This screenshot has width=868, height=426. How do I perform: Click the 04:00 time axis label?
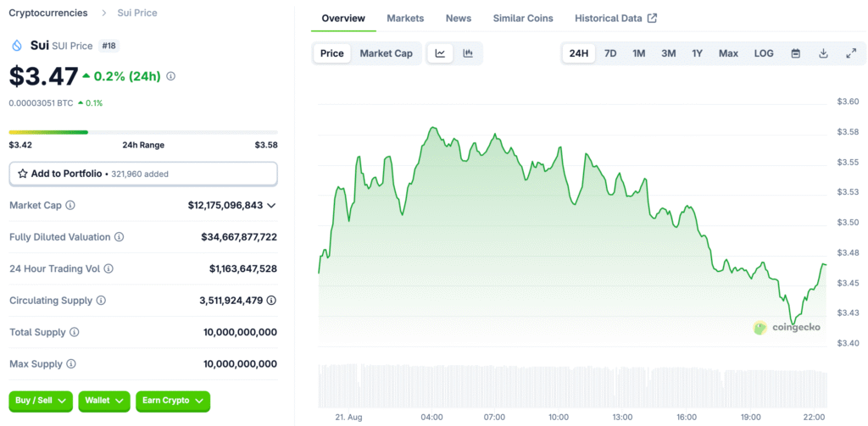point(431,418)
